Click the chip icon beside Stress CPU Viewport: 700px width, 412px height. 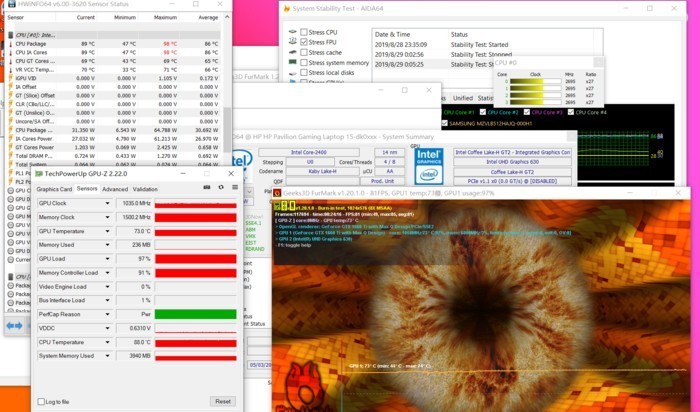click(292, 32)
